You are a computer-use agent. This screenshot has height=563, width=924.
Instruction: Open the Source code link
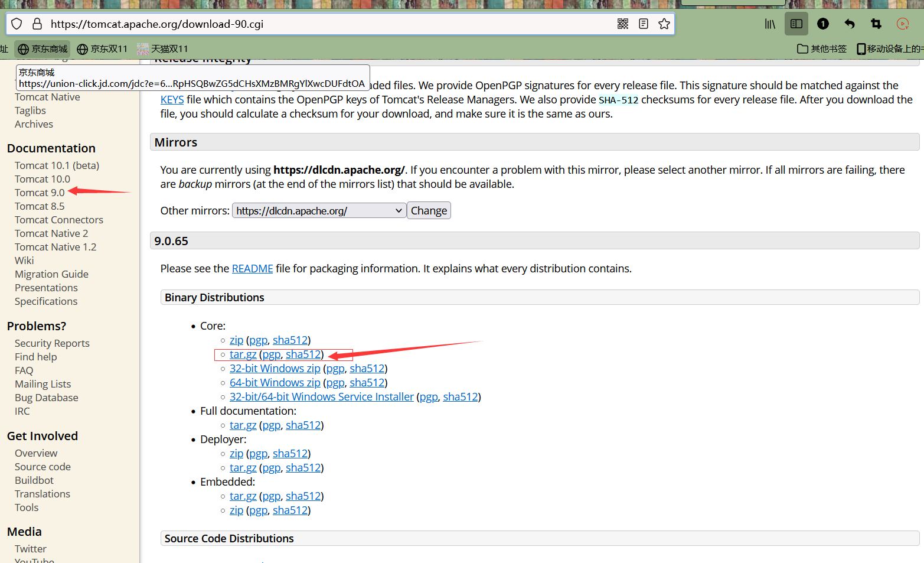pyautogui.click(x=43, y=467)
